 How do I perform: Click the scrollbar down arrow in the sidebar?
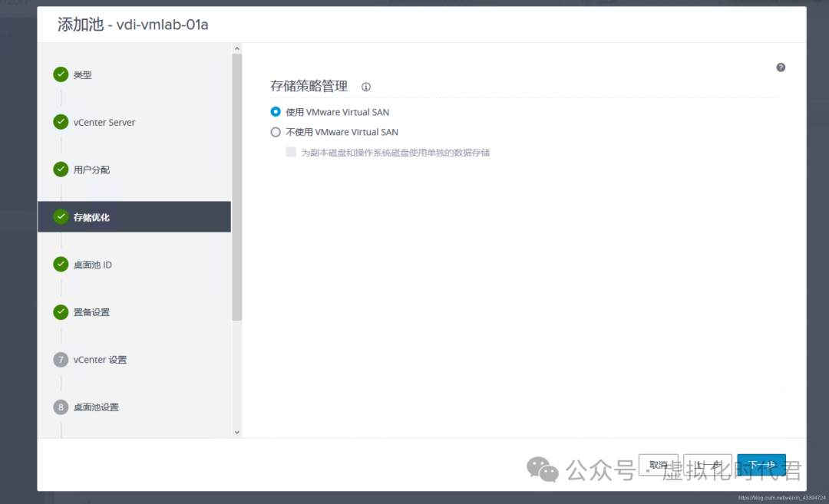(236, 430)
